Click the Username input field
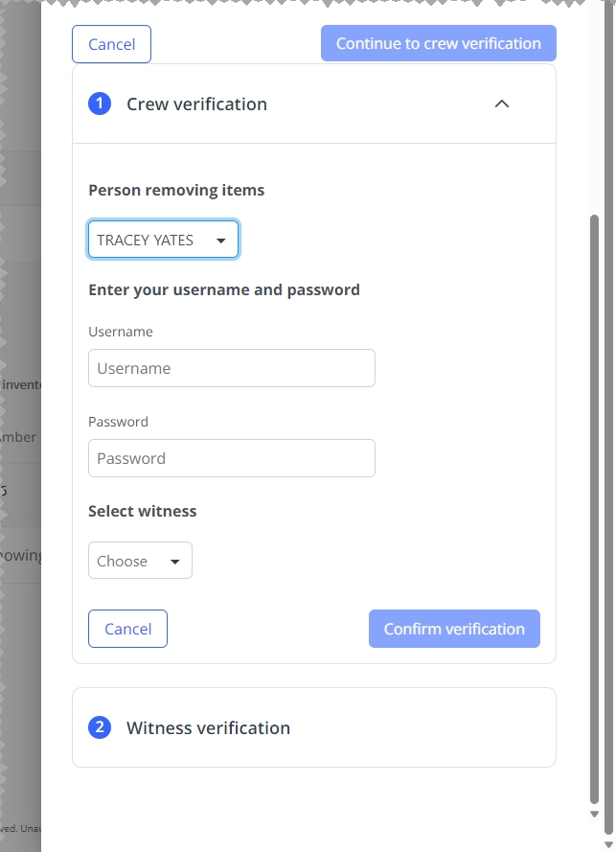 [x=232, y=368]
